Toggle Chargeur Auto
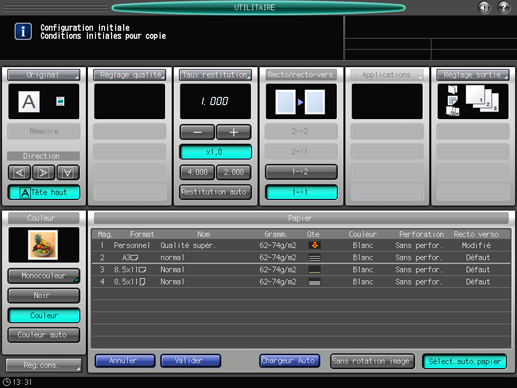This screenshot has width=517, height=388. (x=289, y=361)
